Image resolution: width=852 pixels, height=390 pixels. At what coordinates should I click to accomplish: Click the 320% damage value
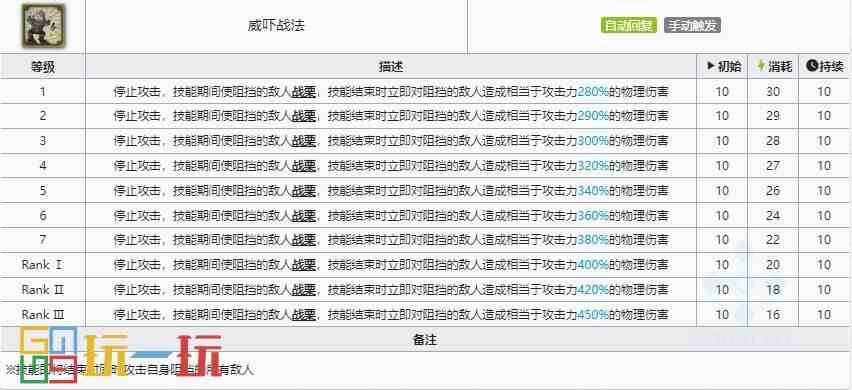pos(593,166)
